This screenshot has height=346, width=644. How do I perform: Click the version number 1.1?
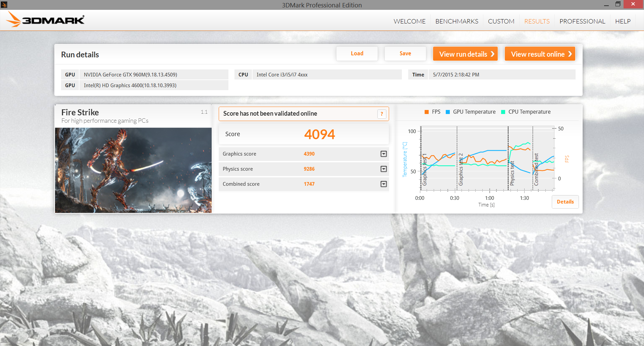coord(204,112)
